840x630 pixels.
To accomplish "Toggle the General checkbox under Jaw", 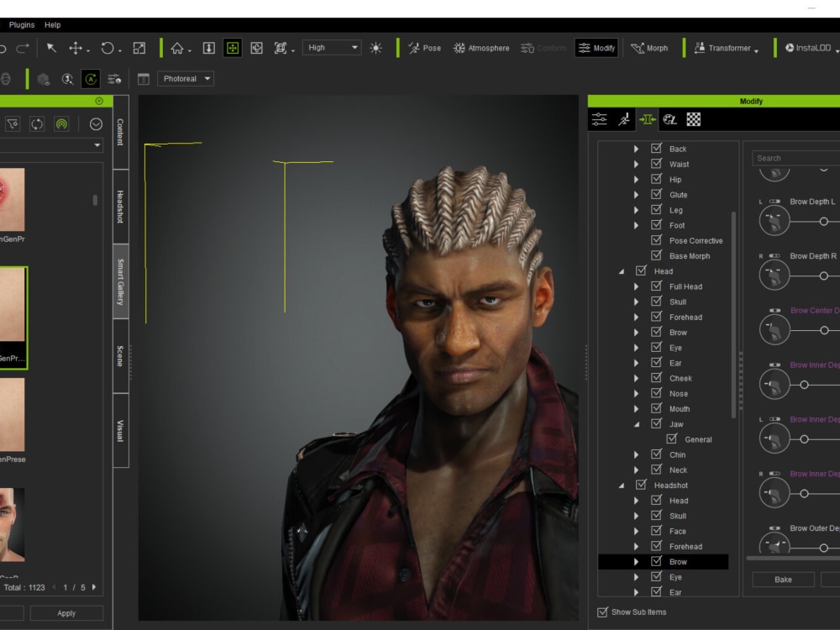I will (x=672, y=438).
